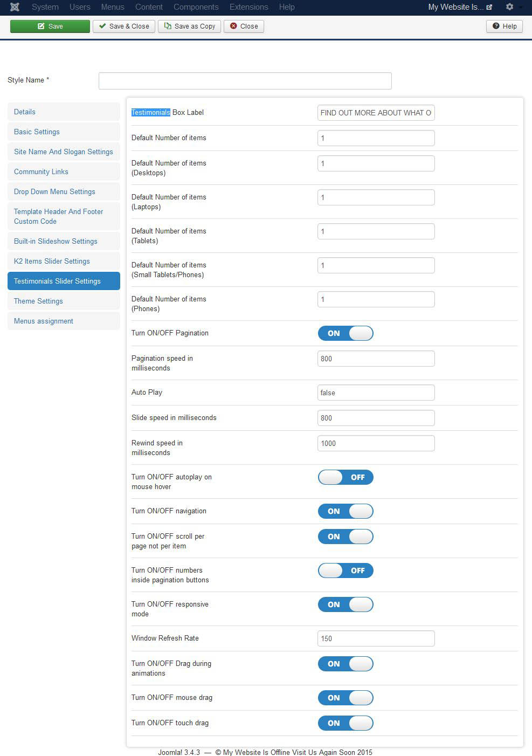Click the green Save button
This screenshot has height=756, width=532.
[50, 26]
